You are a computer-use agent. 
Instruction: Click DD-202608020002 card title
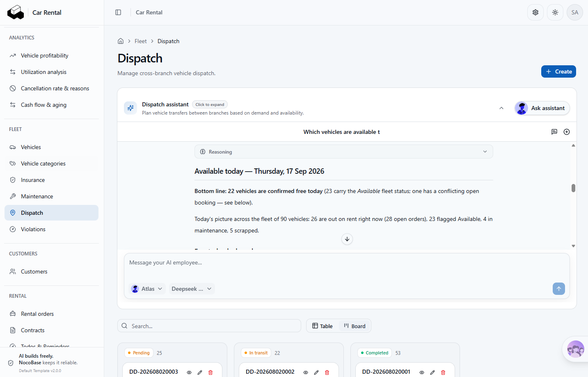(x=270, y=372)
